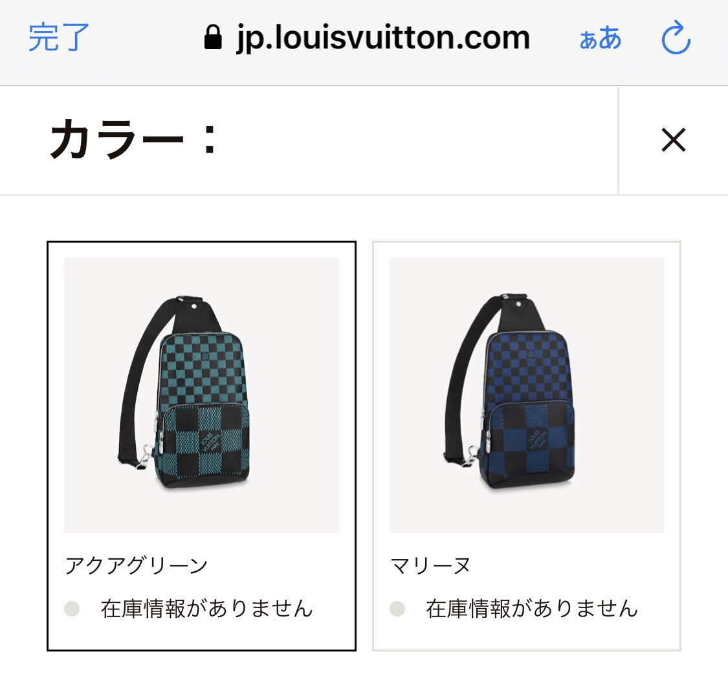Click the padlock security icon
The width and height of the screenshot is (728, 700).
pyautogui.click(x=213, y=37)
